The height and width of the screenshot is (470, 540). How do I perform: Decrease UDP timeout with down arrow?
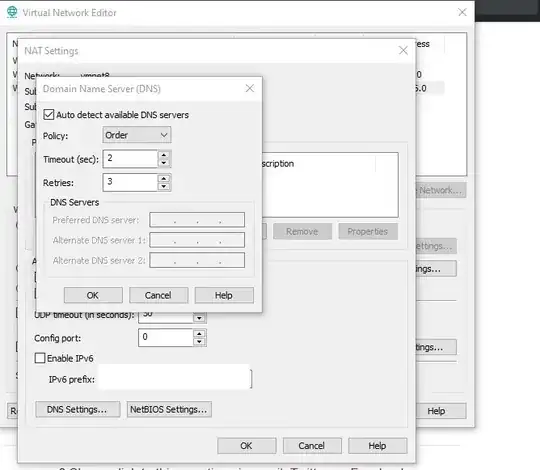pos(199,318)
